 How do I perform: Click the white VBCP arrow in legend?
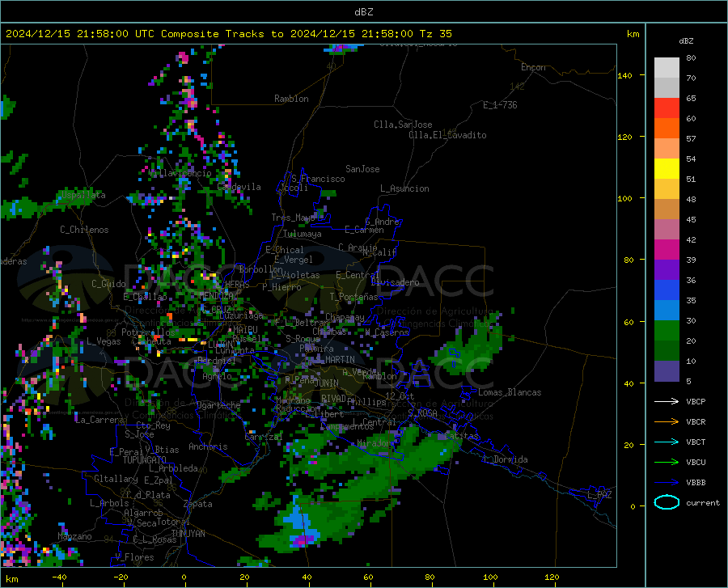point(667,401)
